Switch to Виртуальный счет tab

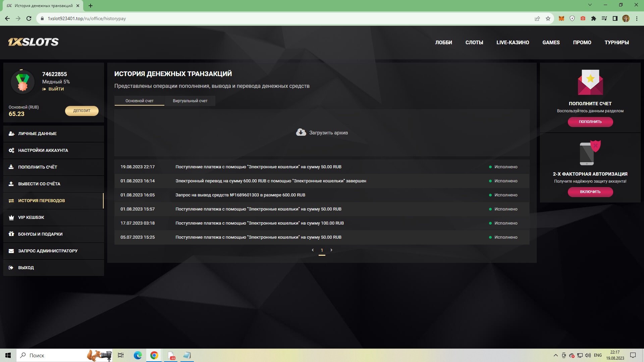190,101
